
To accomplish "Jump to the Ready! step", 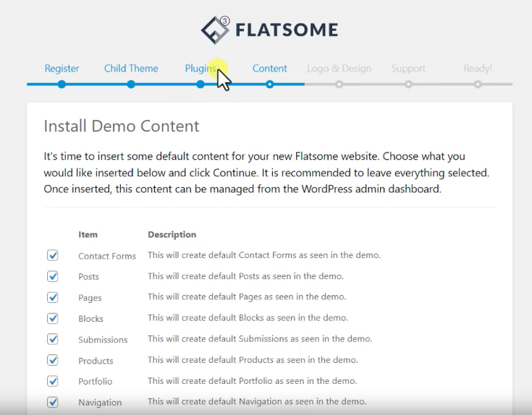I will [x=478, y=69].
